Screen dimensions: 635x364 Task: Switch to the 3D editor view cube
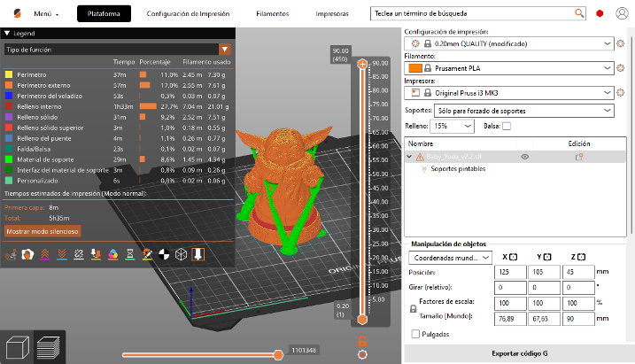(x=18, y=347)
